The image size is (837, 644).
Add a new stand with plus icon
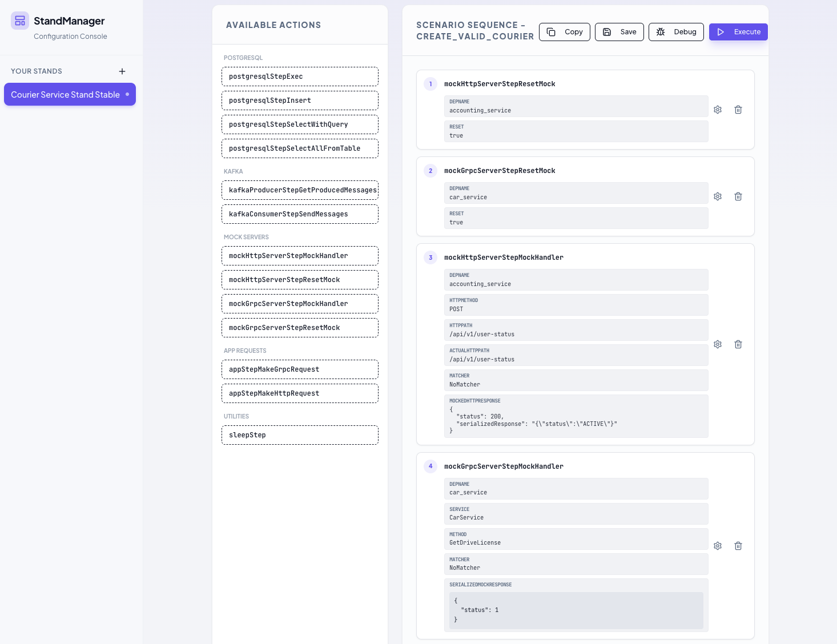122,71
